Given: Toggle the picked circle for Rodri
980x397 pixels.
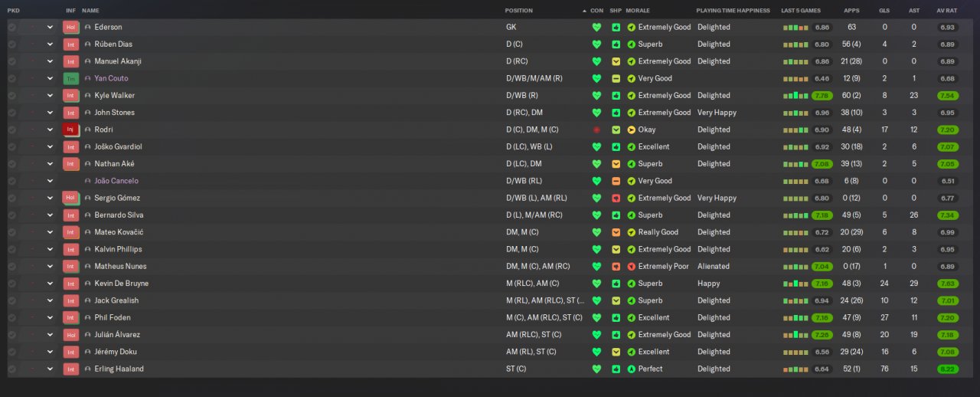Looking at the screenshot, I should [11, 130].
